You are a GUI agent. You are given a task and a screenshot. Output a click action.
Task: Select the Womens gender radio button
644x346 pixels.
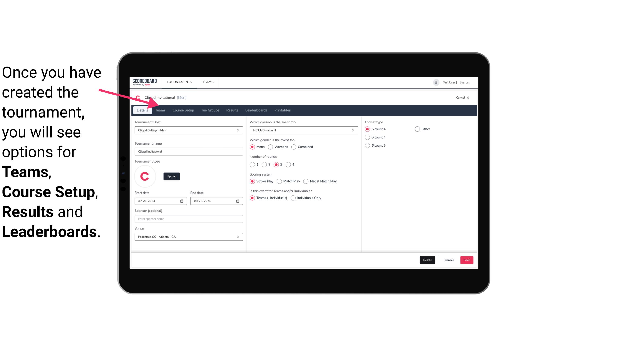(x=270, y=147)
